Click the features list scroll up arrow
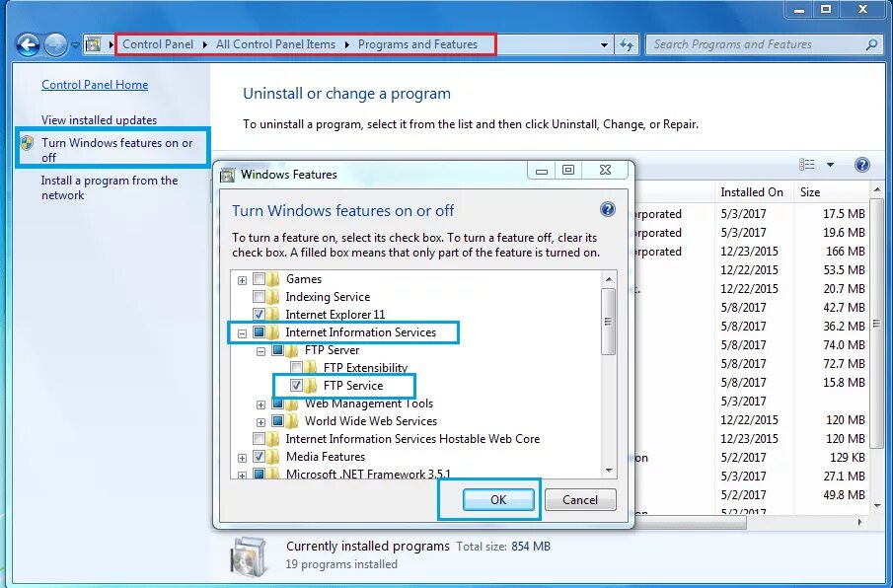This screenshot has height=588, width=893. tap(609, 279)
